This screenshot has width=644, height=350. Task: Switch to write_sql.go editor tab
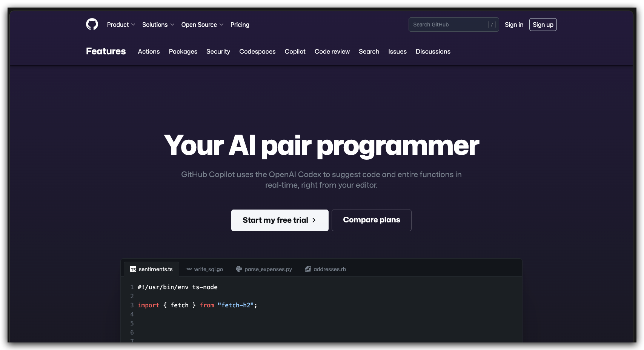click(205, 269)
